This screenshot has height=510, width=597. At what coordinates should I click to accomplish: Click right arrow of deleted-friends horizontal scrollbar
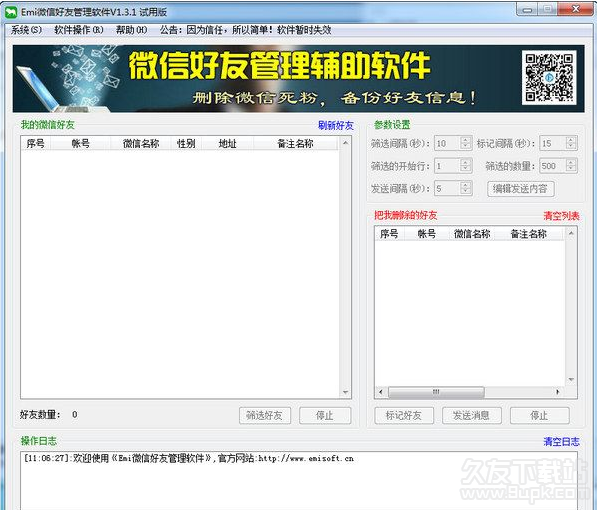558,392
